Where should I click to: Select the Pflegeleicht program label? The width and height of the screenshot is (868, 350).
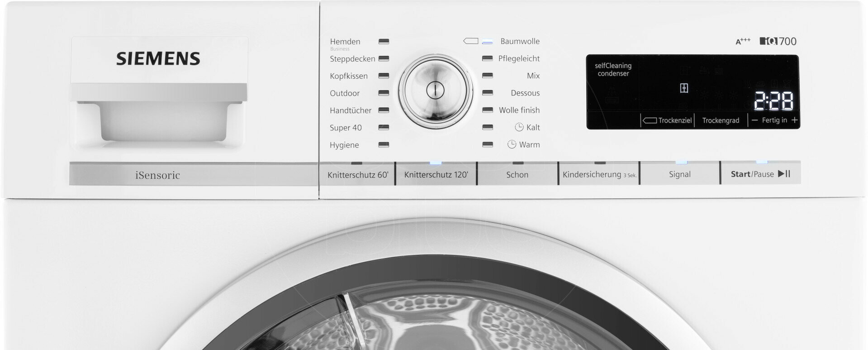point(519,58)
